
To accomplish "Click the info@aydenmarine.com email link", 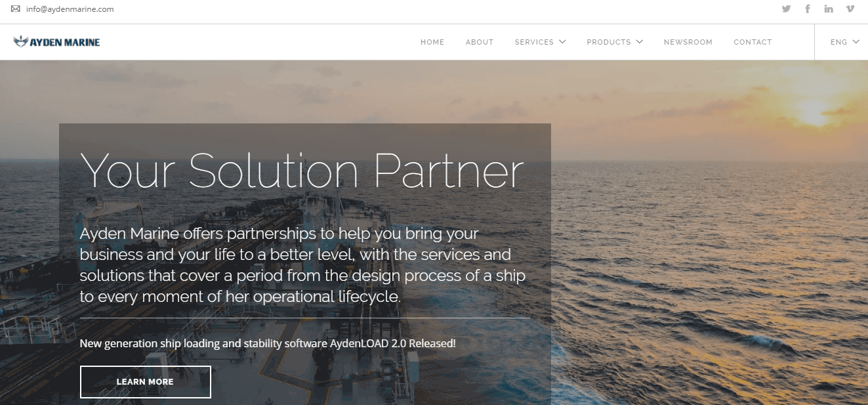I will tap(70, 9).
